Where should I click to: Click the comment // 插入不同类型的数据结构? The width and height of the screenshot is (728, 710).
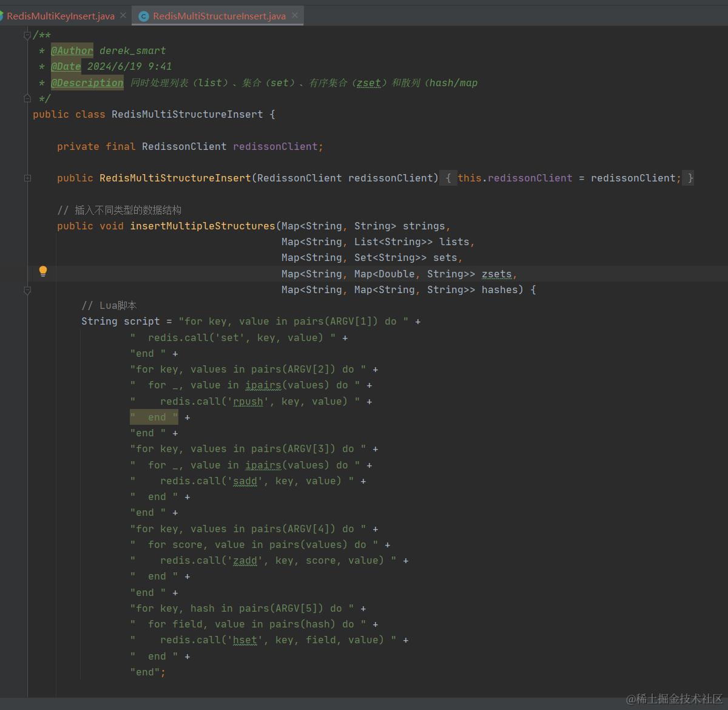pyautogui.click(x=119, y=210)
